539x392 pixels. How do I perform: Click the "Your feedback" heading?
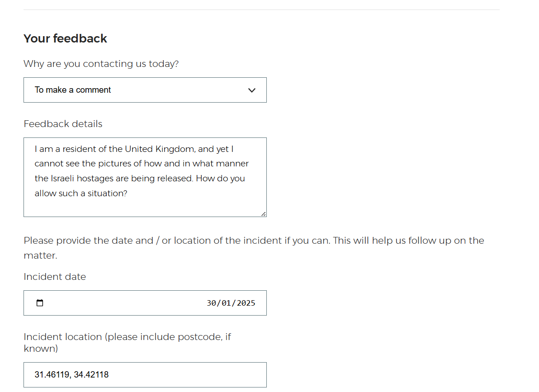(65, 38)
